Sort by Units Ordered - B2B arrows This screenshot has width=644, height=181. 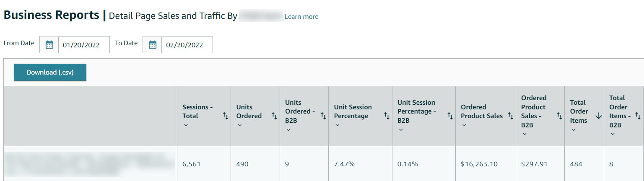tap(324, 116)
